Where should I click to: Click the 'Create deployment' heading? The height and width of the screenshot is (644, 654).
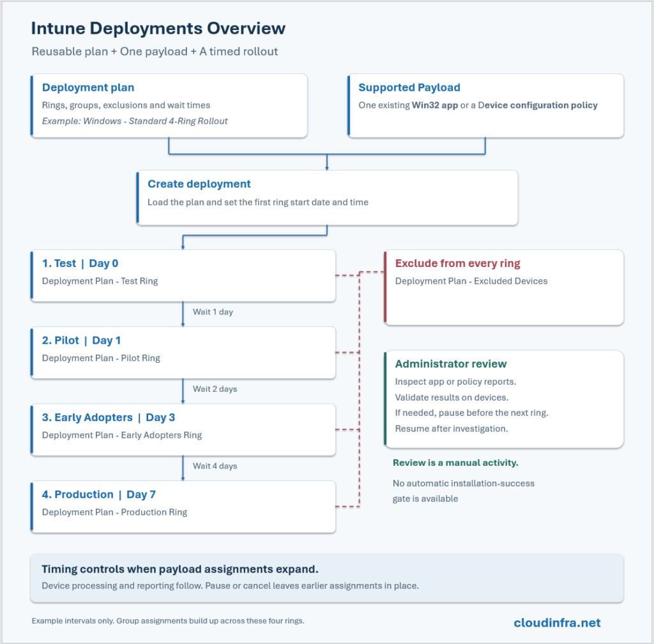tap(199, 184)
